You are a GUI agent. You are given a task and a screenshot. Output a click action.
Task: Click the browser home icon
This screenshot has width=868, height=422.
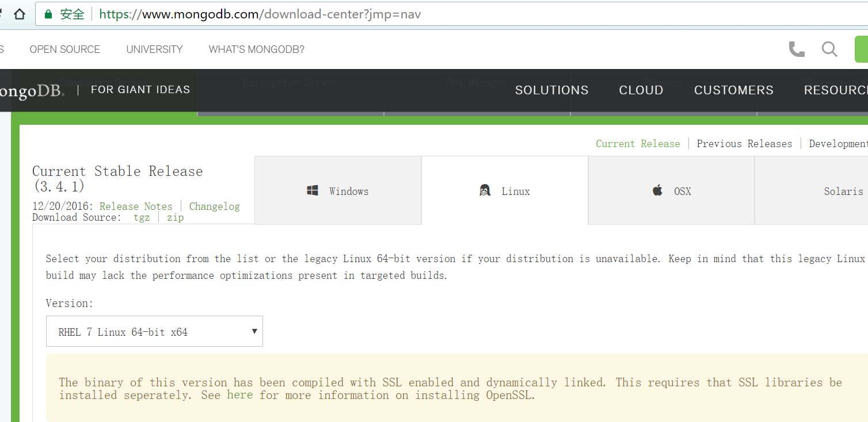20,14
